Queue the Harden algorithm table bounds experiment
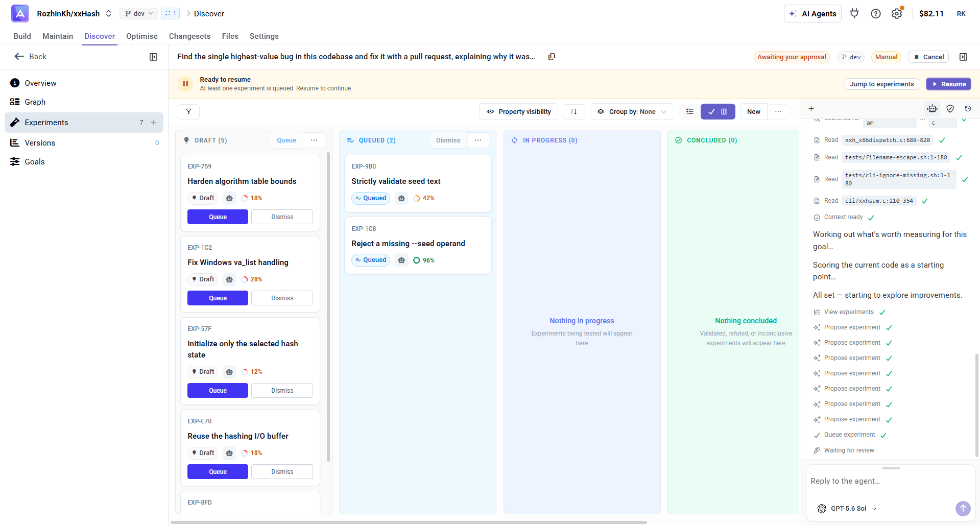Viewport: 980px width, 525px height. click(x=218, y=217)
